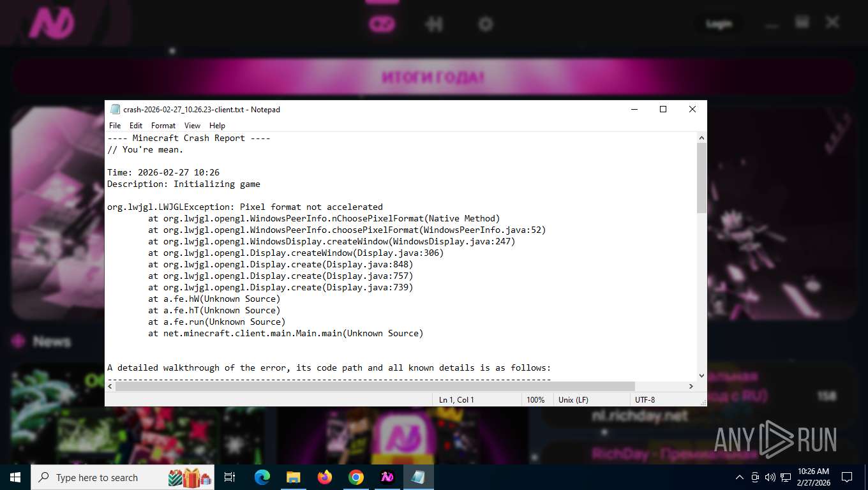This screenshot has height=490, width=868.
Task: Click the News section icon in launcher
Action: tap(19, 341)
